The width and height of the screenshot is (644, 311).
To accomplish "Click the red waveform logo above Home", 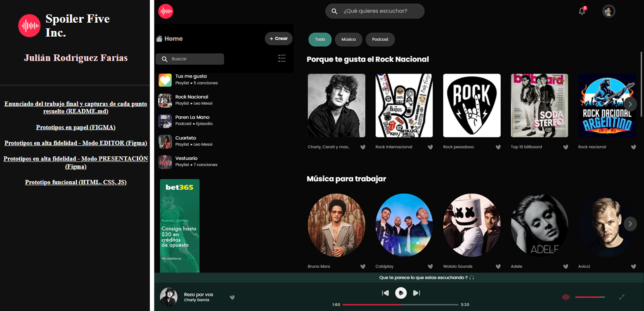I will point(166,11).
